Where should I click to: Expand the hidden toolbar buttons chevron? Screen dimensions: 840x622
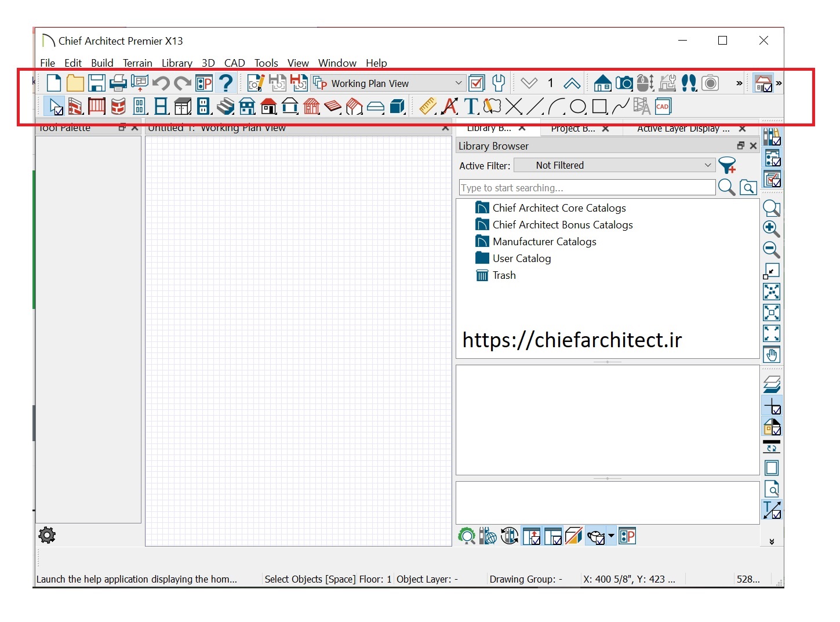(x=739, y=83)
